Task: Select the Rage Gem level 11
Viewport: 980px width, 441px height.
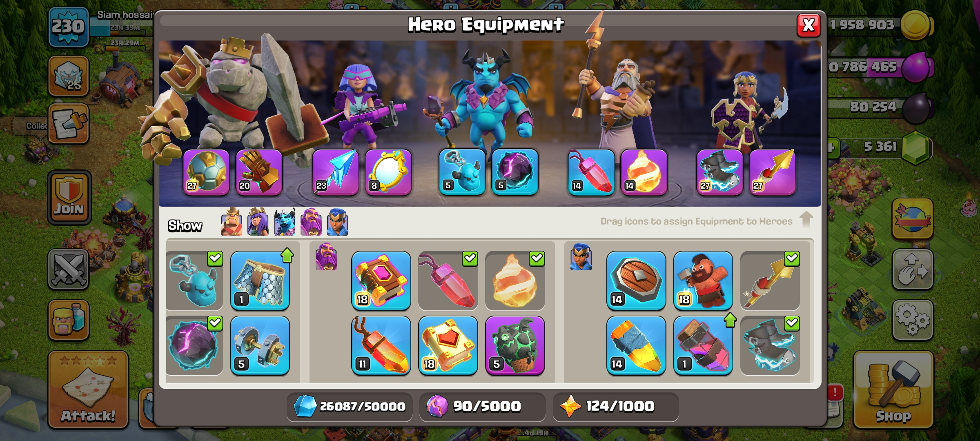Action: point(381,345)
